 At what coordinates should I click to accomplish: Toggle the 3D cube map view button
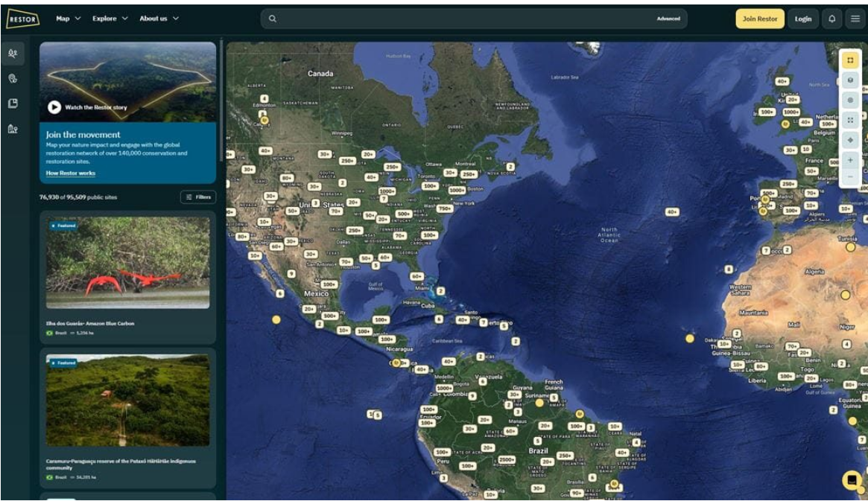pos(850,80)
